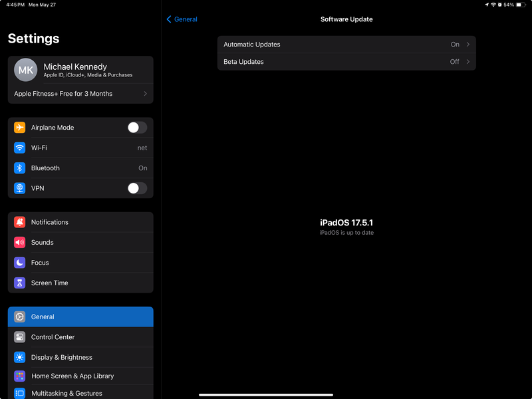This screenshot has height=399, width=532.
Task: Tap the Control Center switches icon
Action: point(20,337)
